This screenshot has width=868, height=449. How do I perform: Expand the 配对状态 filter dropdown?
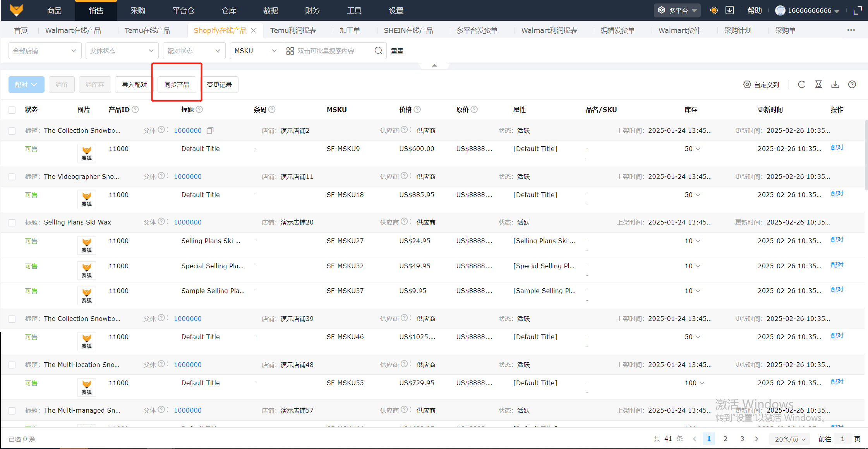tap(194, 51)
